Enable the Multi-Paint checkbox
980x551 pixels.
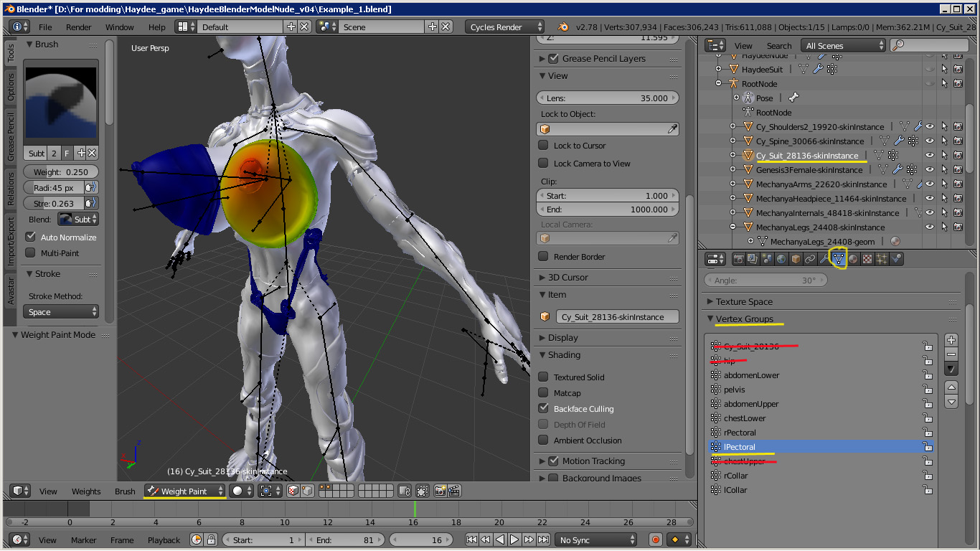point(30,253)
